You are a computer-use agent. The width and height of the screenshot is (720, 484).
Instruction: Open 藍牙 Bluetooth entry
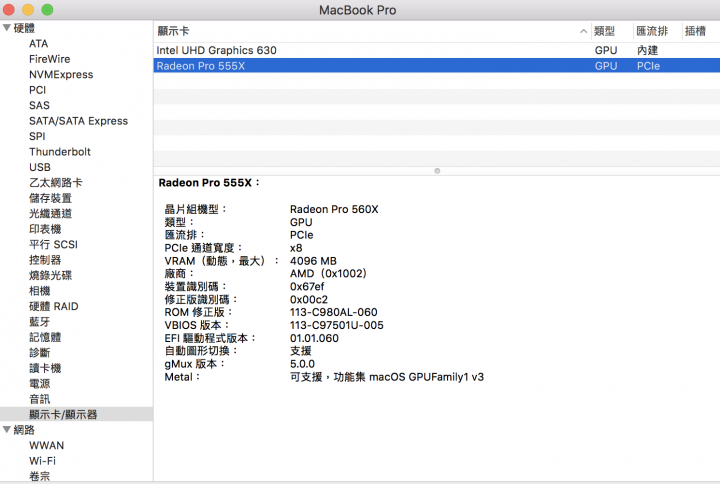click(x=40, y=322)
